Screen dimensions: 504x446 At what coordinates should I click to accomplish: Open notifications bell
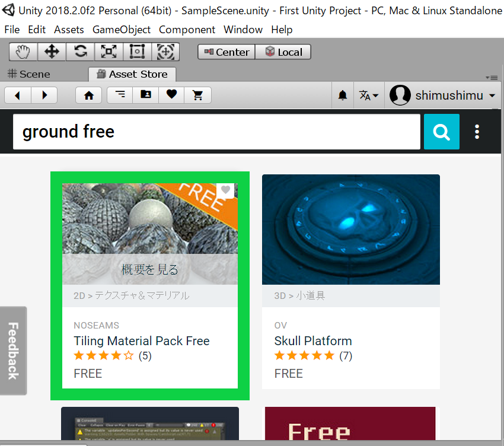343,95
